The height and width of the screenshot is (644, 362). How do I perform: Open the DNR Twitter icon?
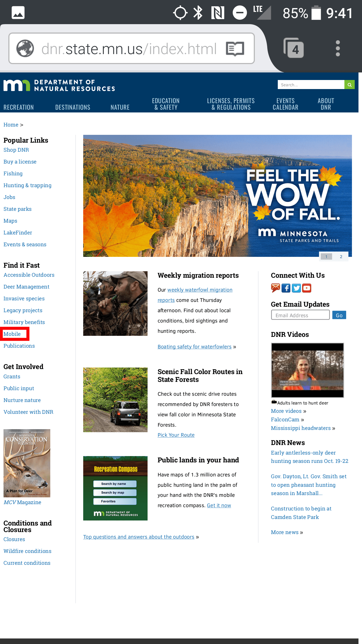tap(296, 288)
